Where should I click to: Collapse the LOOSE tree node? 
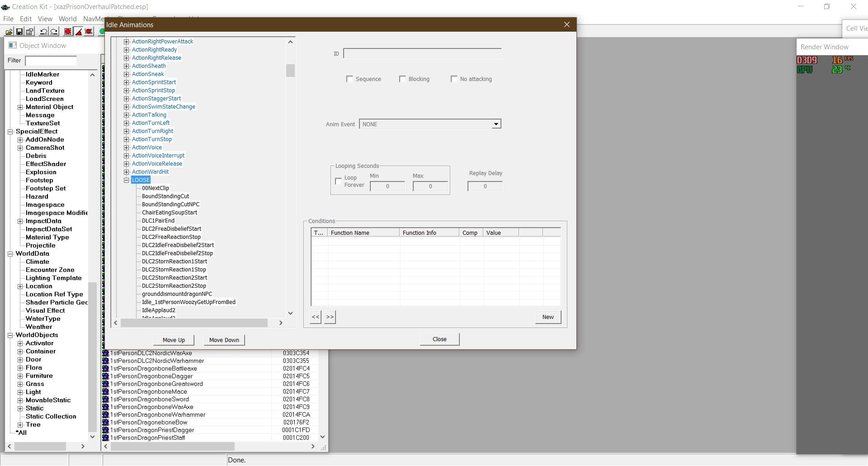(x=127, y=180)
